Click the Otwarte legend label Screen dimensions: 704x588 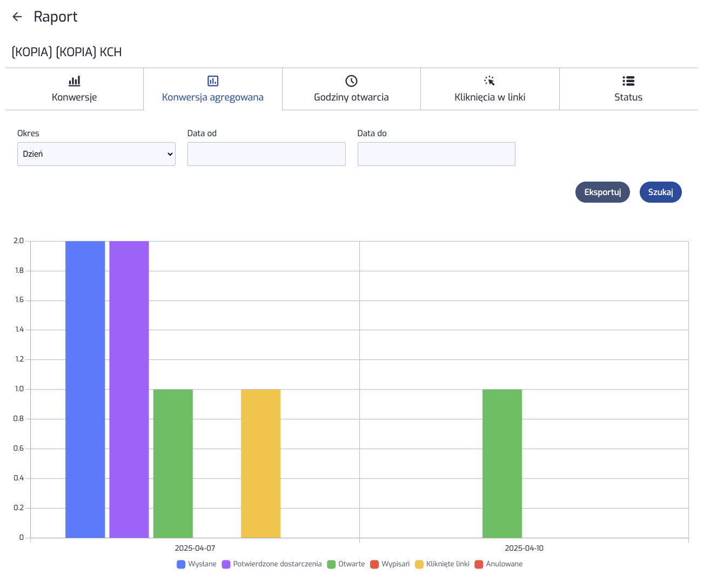point(352,564)
